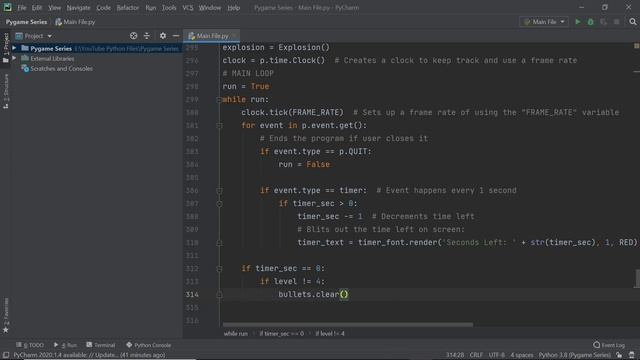This screenshot has height=360, width=640.
Task: Open Search Everywhere magnifier icon
Action: click(633, 22)
